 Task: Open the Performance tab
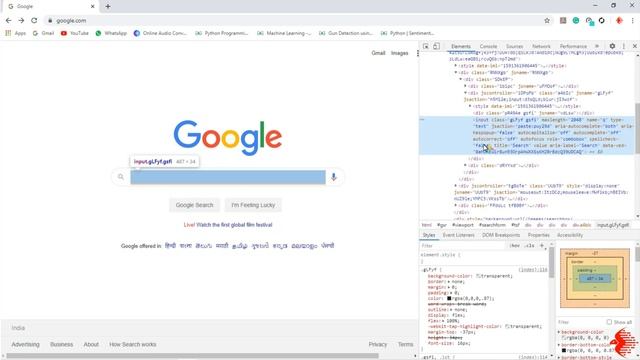coord(573,47)
